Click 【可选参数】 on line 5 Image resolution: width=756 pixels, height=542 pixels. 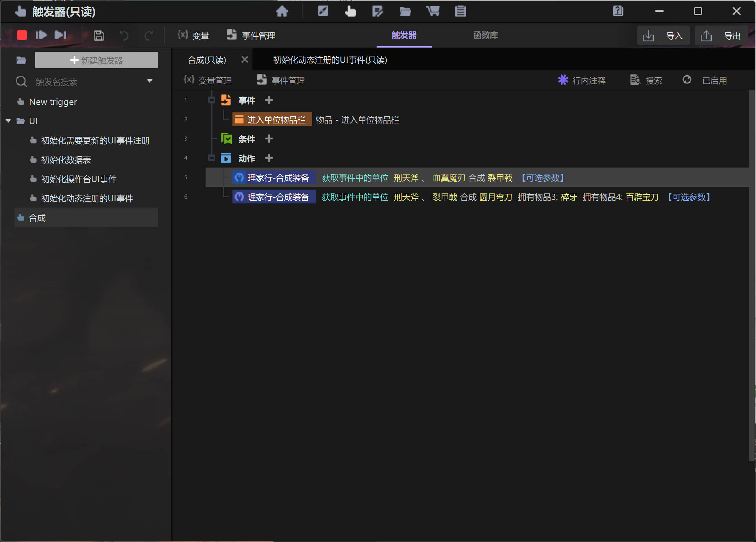click(543, 178)
